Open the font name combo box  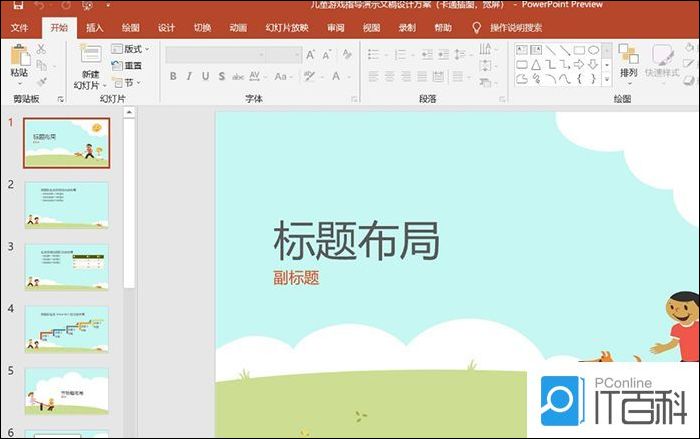coord(232,54)
